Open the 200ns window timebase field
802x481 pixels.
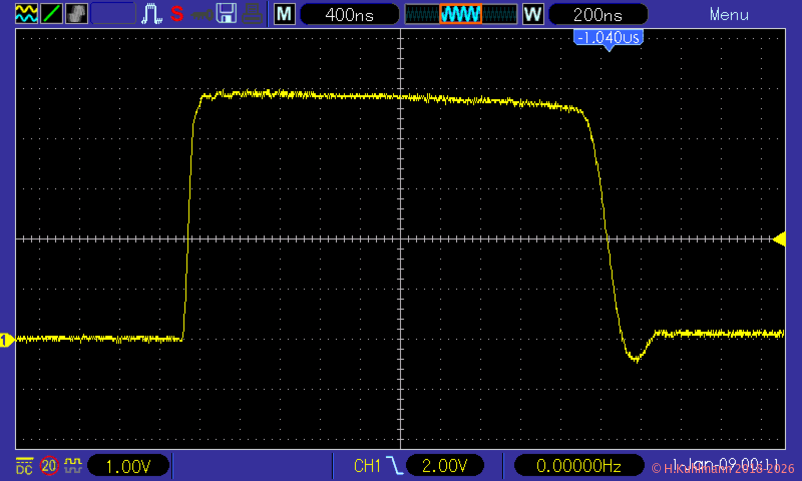tap(597, 14)
